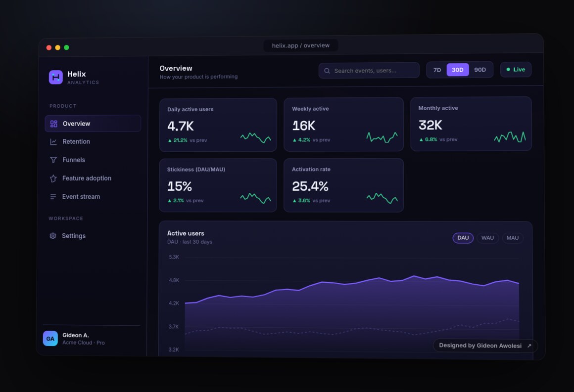Click the 32K value
574x392 pixels.
[430, 125]
